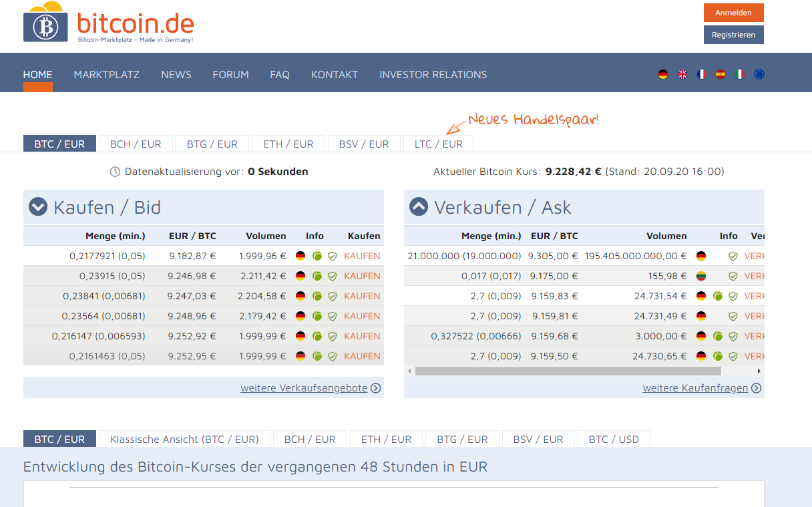Image resolution: width=812 pixels, height=507 pixels.
Task: Open the FORUM page
Action: (231, 74)
